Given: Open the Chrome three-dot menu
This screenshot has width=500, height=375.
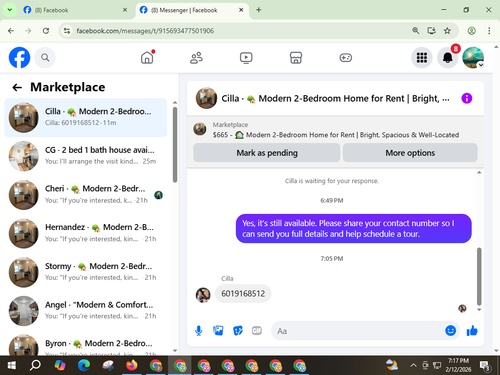Looking at the screenshot, I should click(489, 31).
